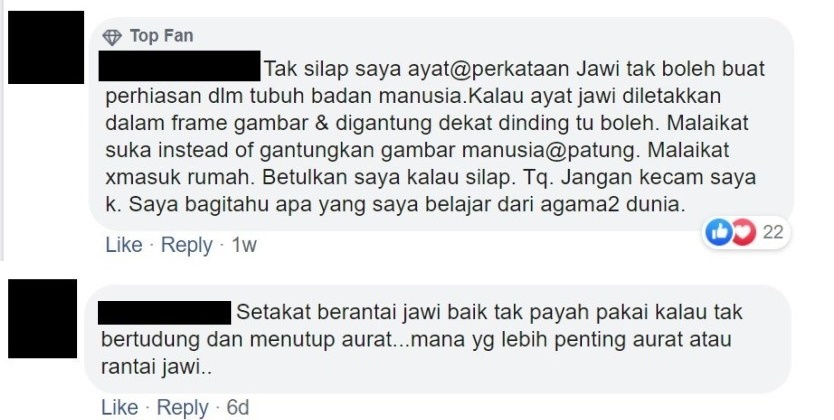Open the second commenter's redacted profile picture

(x=43, y=318)
